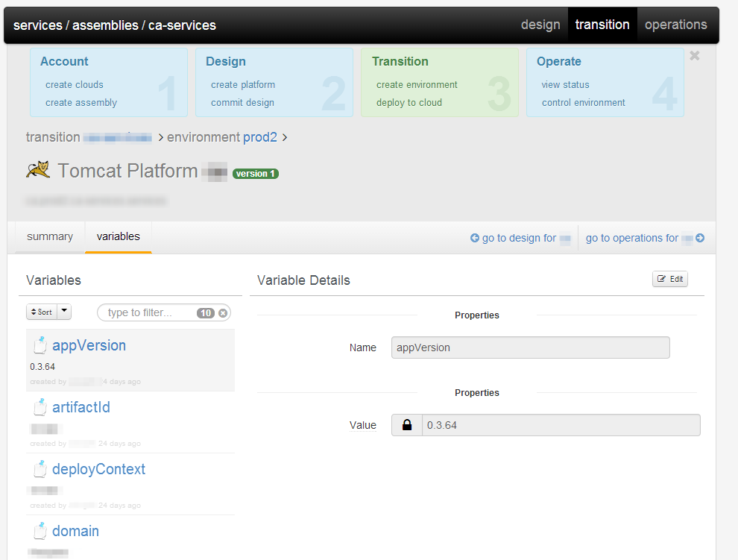The height and width of the screenshot is (560, 738).
Task: Open the design section in header
Action: (x=540, y=25)
